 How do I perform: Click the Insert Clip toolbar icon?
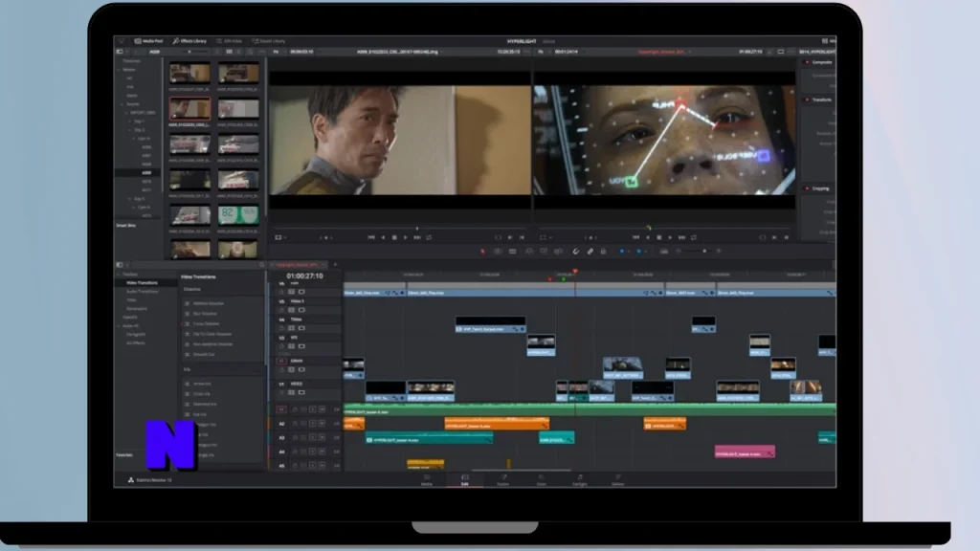(x=528, y=252)
